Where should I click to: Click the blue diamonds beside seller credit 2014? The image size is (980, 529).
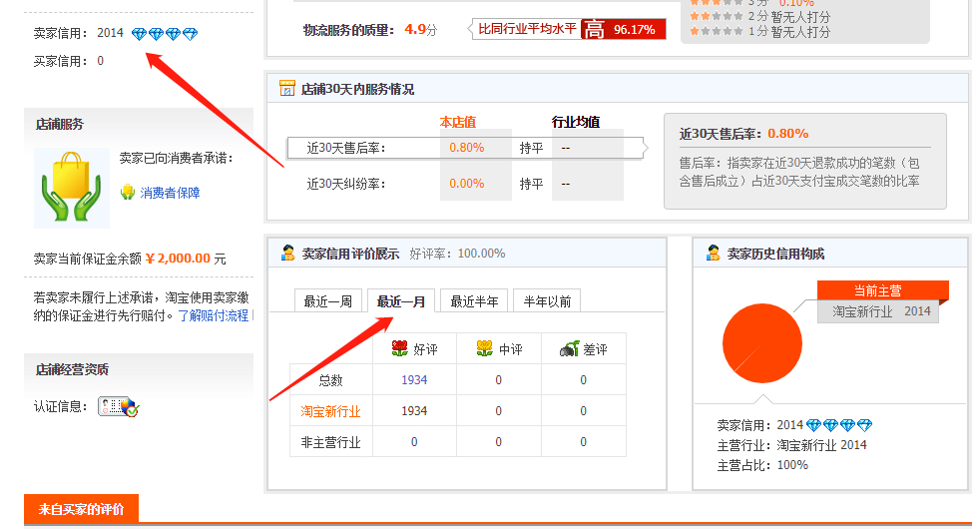tap(165, 34)
